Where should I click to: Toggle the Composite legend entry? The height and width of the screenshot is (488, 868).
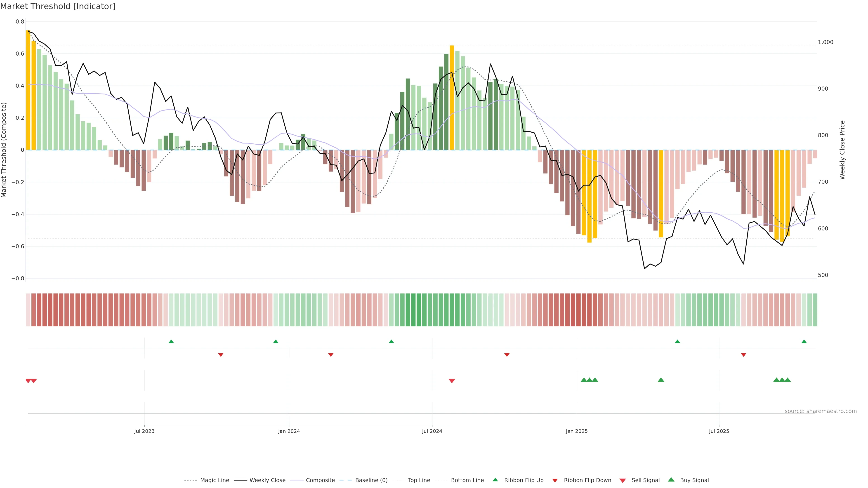320,480
